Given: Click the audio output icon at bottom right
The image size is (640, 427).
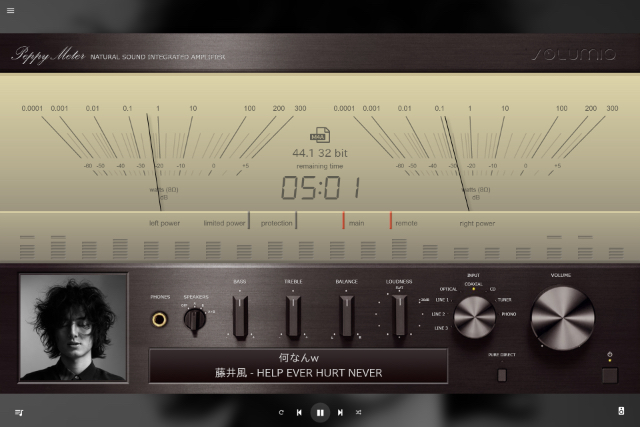Looking at the screenshot, I should point(621,411).
